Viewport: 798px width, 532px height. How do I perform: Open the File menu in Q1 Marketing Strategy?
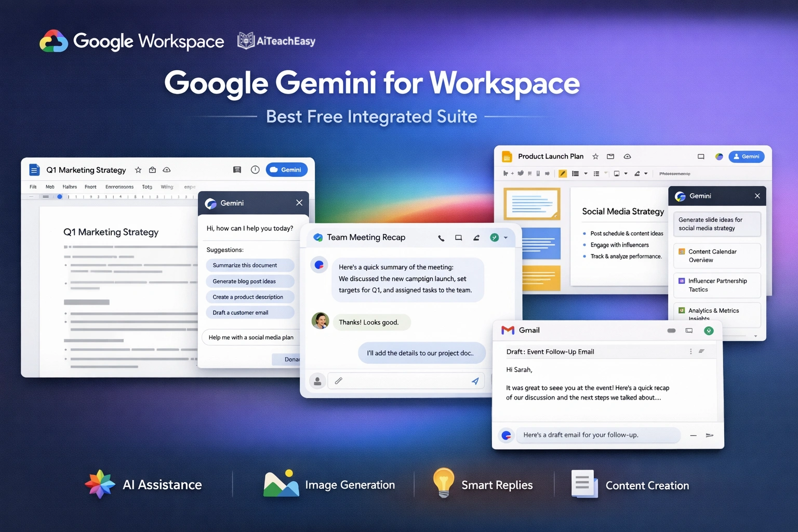(32, 187)
